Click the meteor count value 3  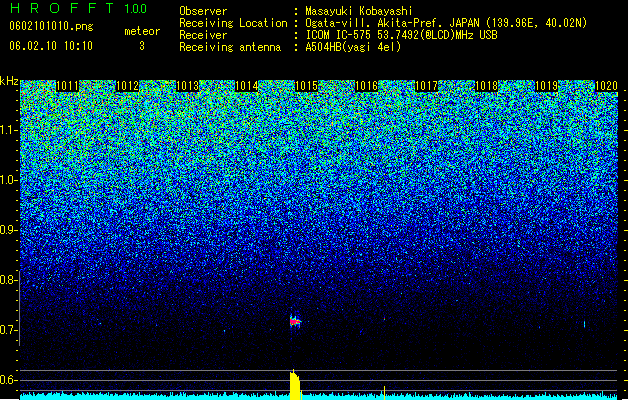pos(142,46)
